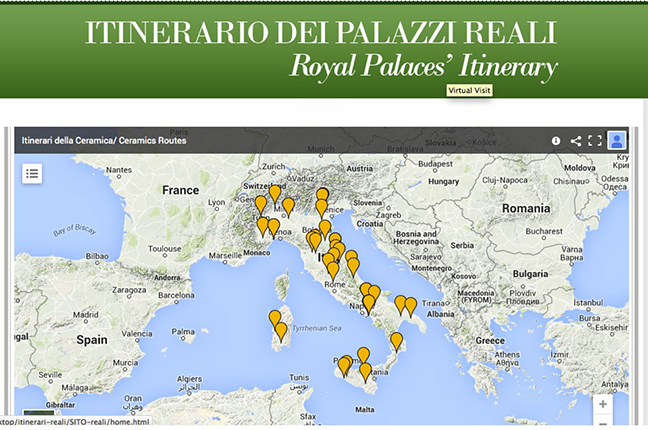Click the Itinerario dei Palazzi Reali title
This screenshot has width=648, height=430.
(321, 32)
